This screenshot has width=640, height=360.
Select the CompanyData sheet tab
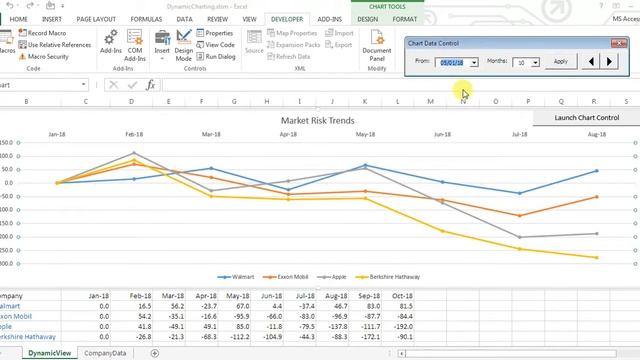(105, 353)
